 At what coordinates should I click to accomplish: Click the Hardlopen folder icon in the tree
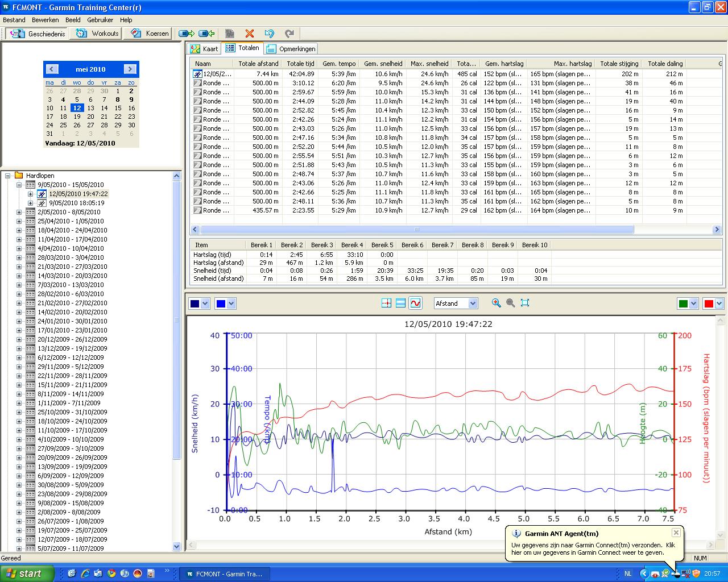pos(19,176)
